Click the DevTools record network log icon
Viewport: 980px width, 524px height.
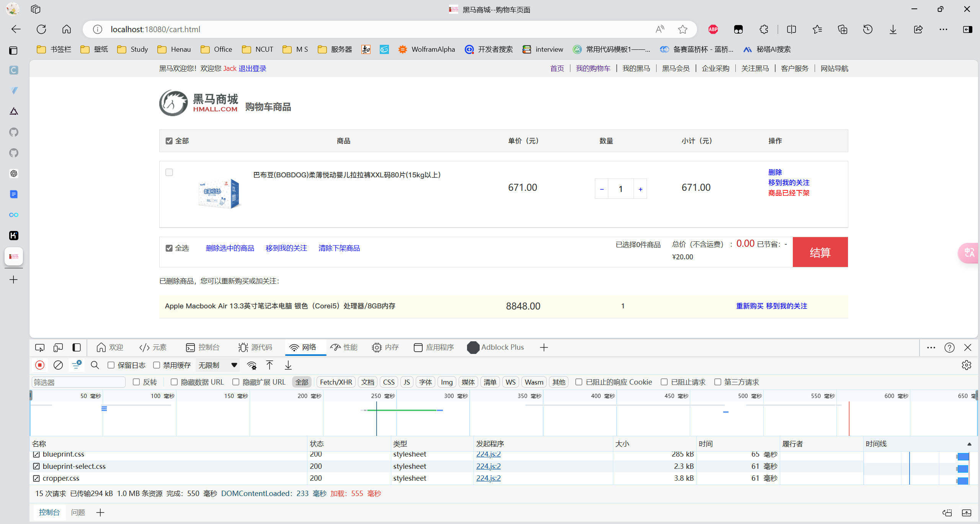coord(40,365)
